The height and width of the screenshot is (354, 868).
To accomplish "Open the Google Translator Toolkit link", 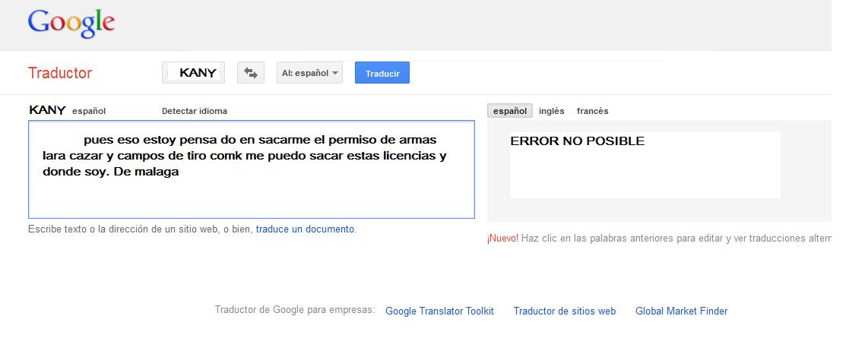I will pyautogui.click(x=439, y=311).
